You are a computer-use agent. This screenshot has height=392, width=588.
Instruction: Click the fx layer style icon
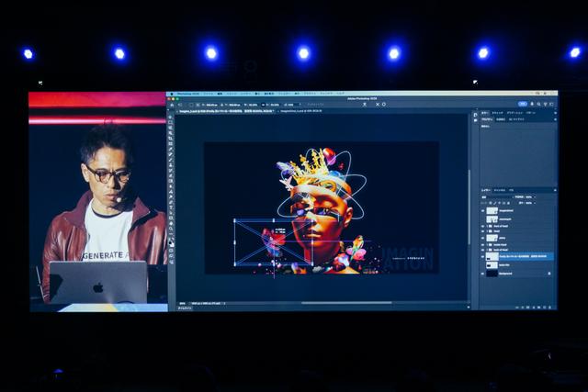(523, 308)
